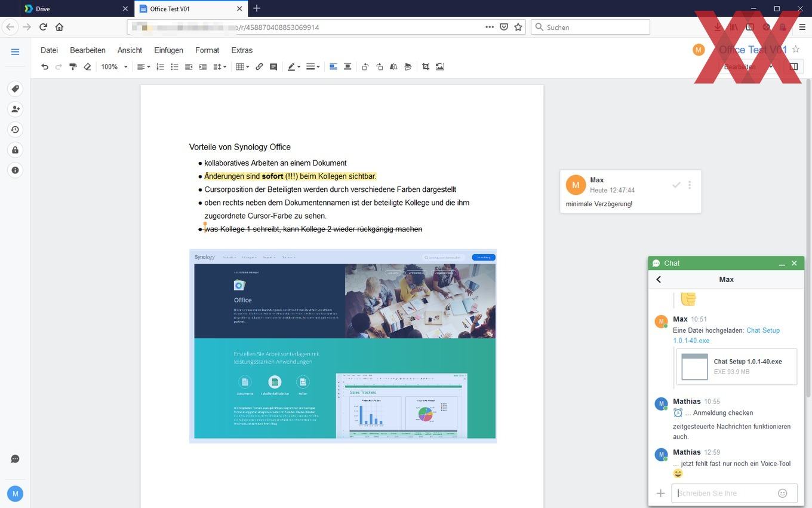812x508 pixels.
Task: Toggle the numbered list
Action: tap(160, 67)
